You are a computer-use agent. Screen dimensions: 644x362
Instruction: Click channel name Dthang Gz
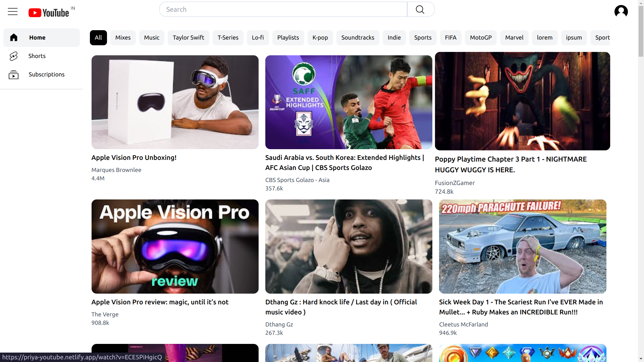(x=279, y=324)
